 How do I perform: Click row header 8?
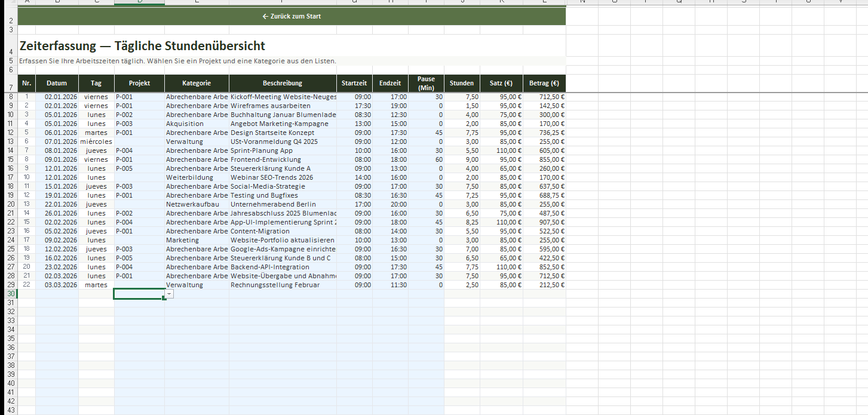(x=10, y=97)
